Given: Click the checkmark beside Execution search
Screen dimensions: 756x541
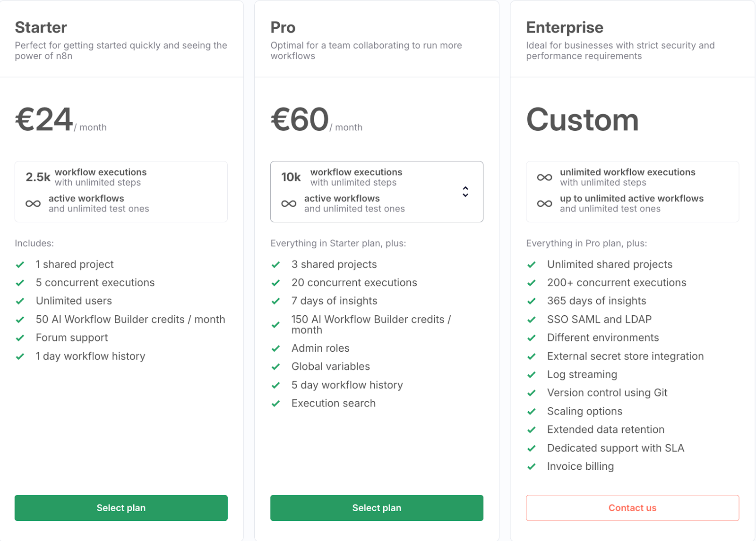Looking at the screenshot, I should pos(276,404).
